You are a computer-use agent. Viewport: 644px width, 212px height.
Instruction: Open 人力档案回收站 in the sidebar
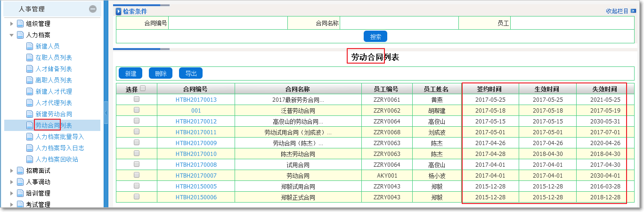click(x=57, y=159)
